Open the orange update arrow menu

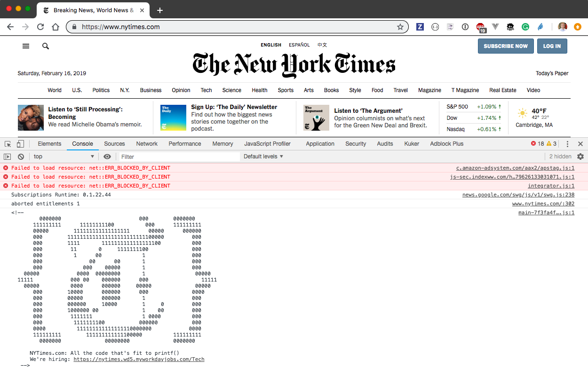point(578,27)
